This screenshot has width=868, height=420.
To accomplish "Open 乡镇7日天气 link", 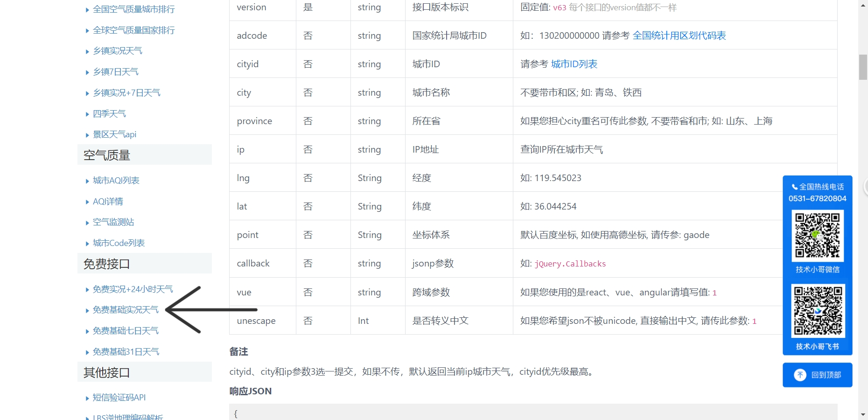I will coord(116,72).
